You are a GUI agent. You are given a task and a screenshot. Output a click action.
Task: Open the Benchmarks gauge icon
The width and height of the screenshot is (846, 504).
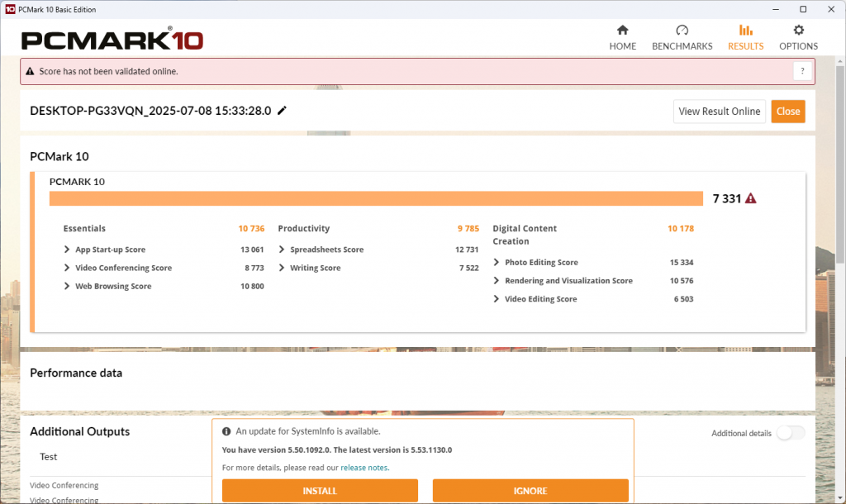[682, 31]
